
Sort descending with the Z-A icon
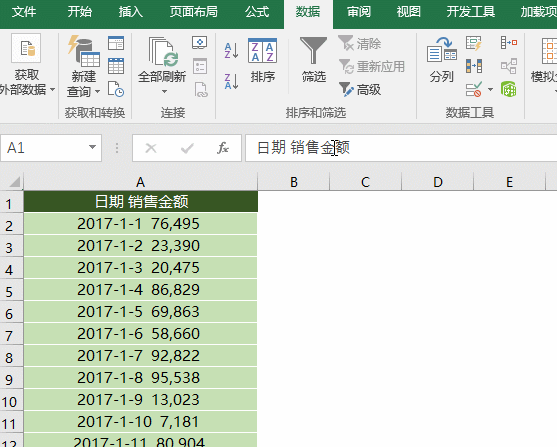(231, 81)
